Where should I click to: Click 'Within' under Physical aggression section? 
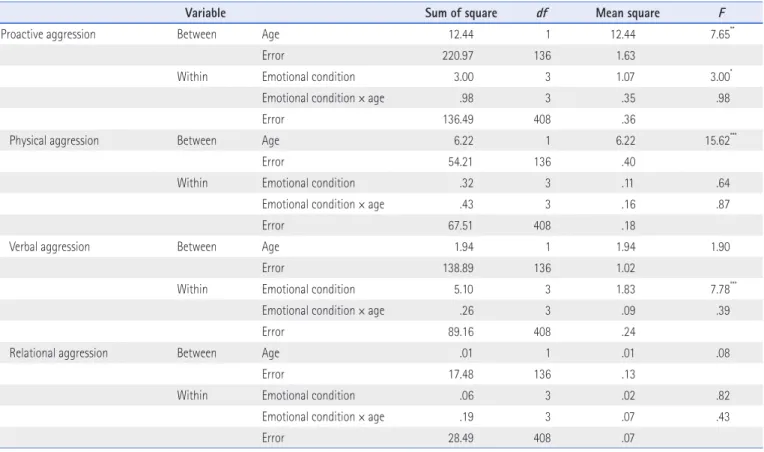coord(192,183)
